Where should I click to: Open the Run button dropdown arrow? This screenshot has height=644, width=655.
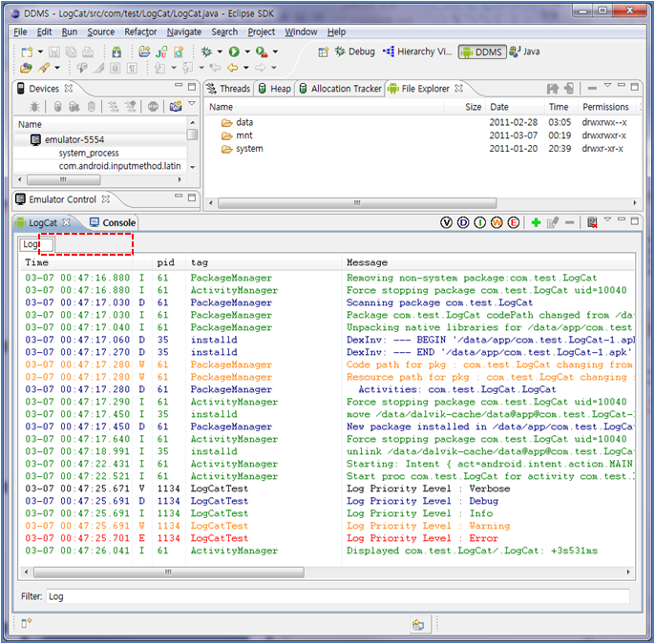tap(247, 52)
